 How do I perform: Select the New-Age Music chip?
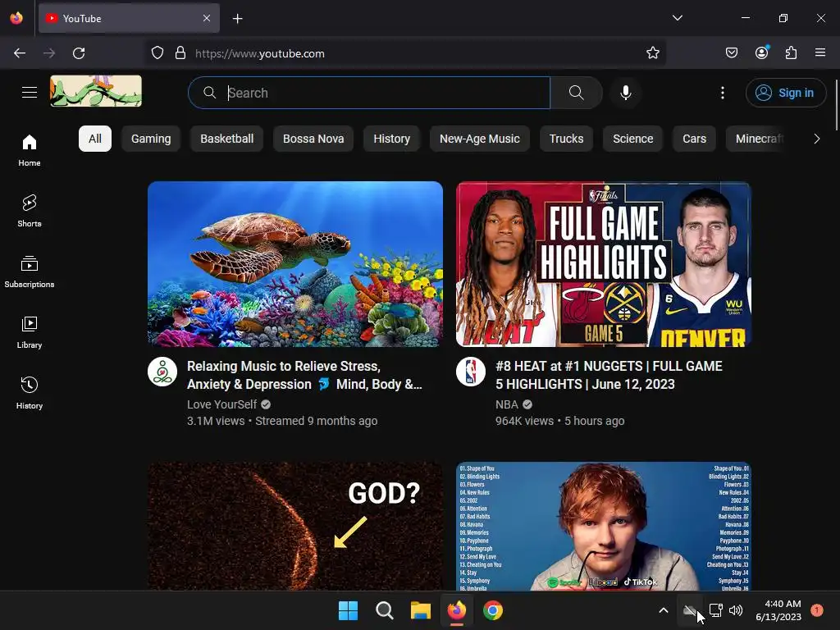pos(479,139)
